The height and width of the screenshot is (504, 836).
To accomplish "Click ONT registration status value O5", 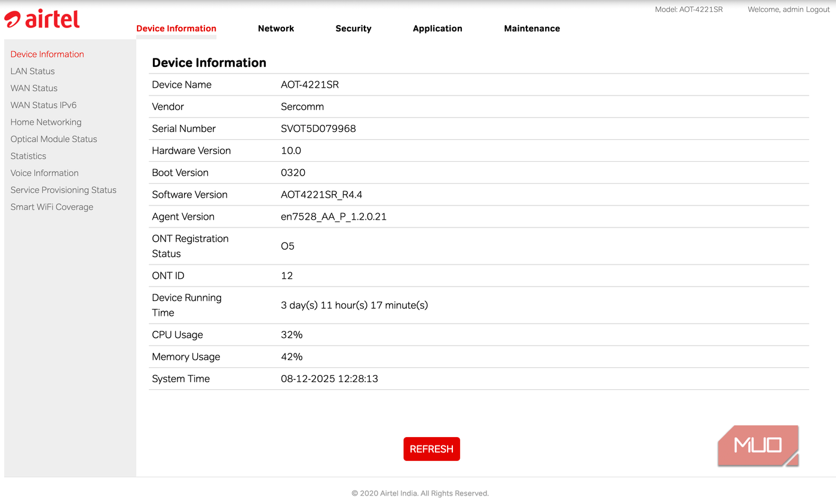I will [x=287, y=246].
